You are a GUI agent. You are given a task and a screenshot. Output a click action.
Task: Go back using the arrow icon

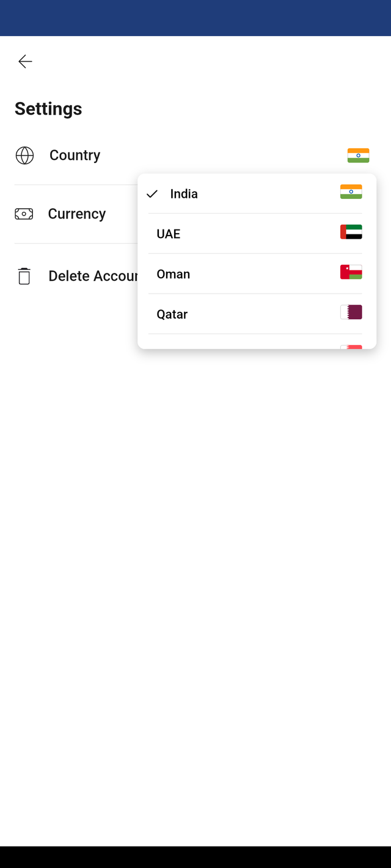click(x=25, y=61)
